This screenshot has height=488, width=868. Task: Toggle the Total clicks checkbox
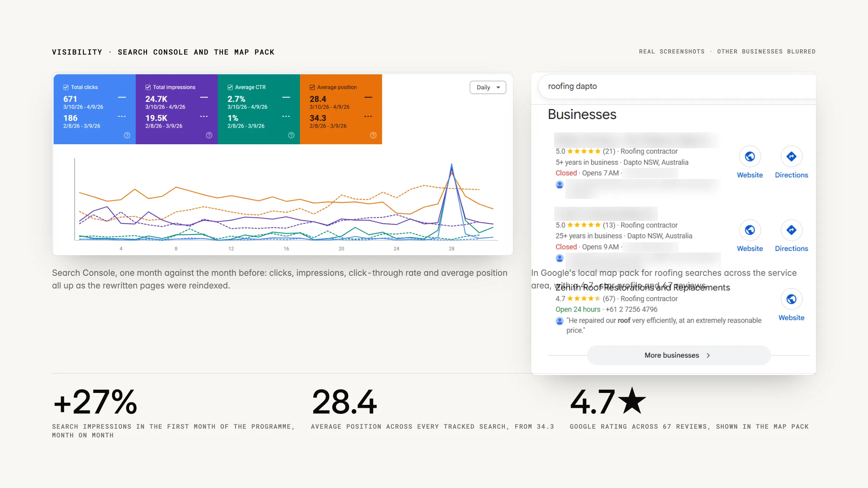pos(66,87)
